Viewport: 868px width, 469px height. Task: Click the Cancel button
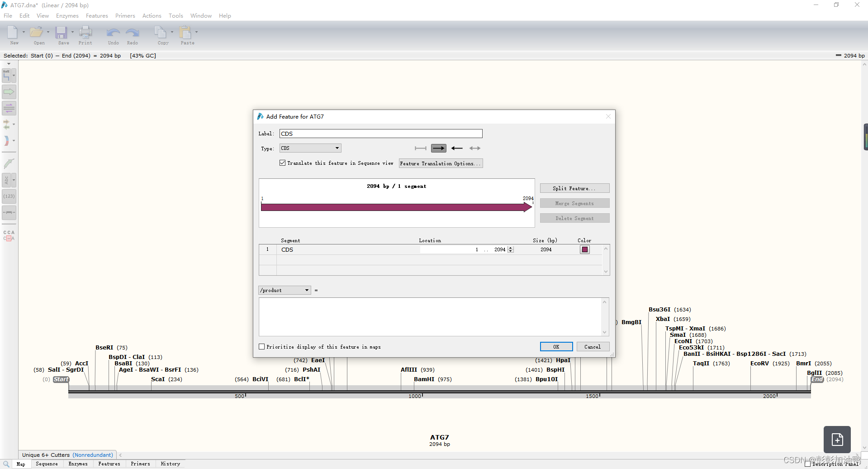coord(593,347)
